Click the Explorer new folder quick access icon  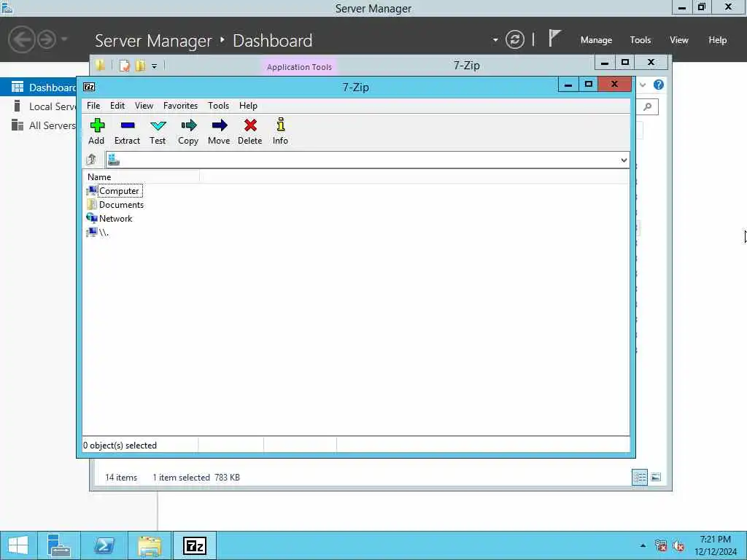tap(141, 66)
